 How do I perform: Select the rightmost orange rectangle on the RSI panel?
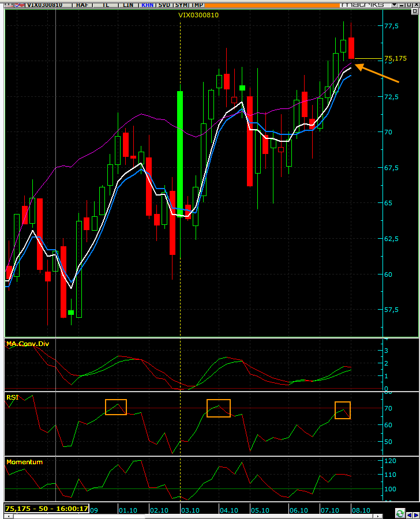pyautogui.click(x=343, y=410)
